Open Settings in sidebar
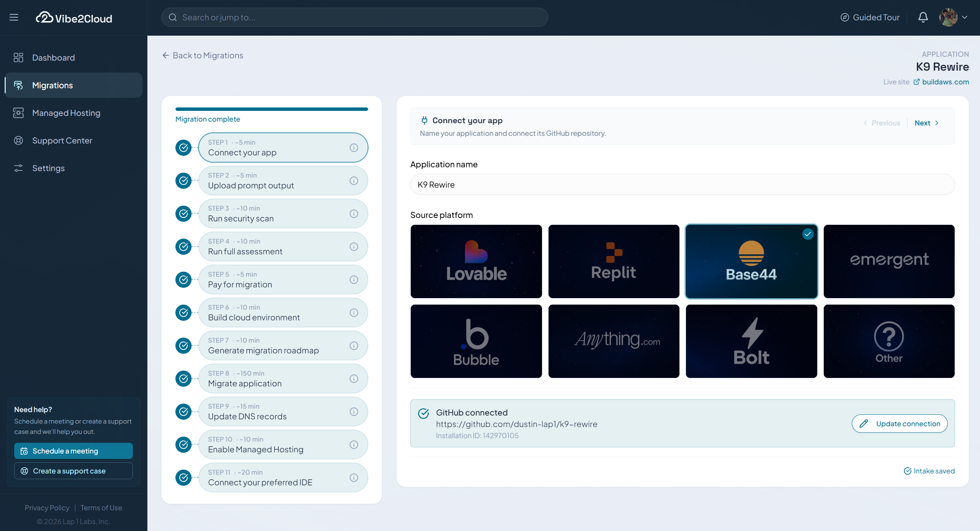The image size is (980, 531). (x=74, y=168)
